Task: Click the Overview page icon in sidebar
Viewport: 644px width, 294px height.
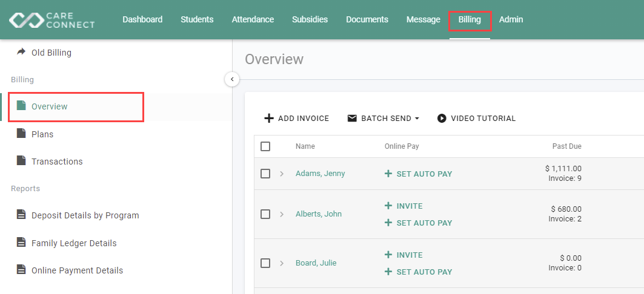Action: click(21, 106)
